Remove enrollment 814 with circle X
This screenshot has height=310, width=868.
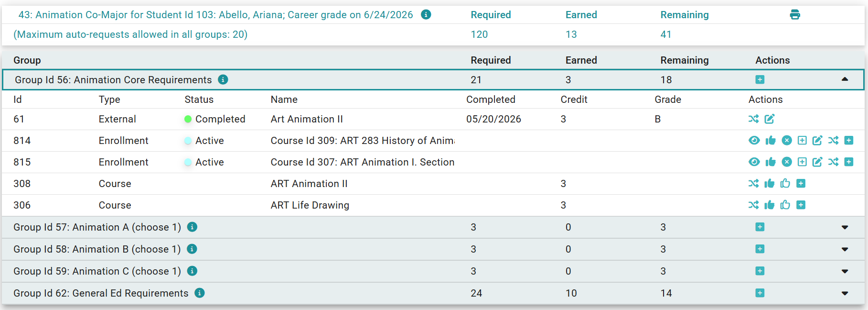(787, 140)
